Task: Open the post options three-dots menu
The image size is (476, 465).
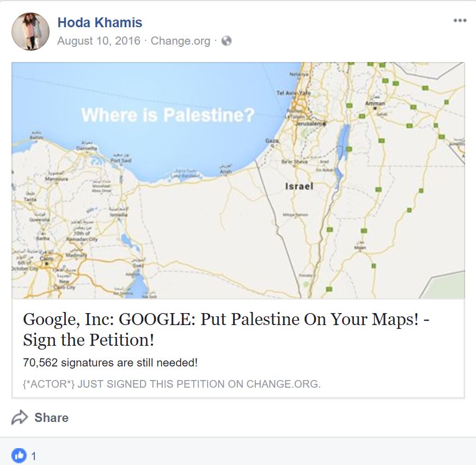Action: click(460, 21)
